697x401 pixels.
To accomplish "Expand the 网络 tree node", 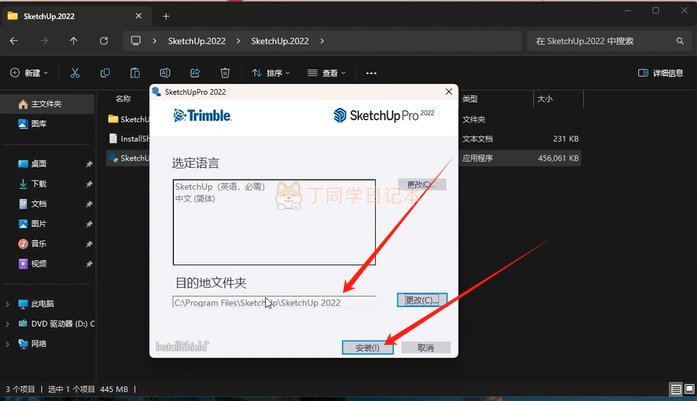I will point(7,344).
